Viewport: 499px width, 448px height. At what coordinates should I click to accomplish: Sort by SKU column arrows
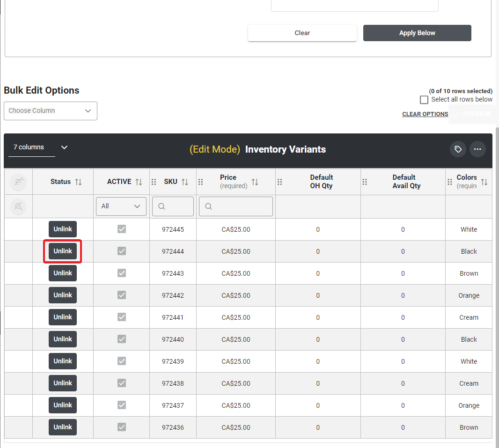pyautogui.click(x=185, y=182)
